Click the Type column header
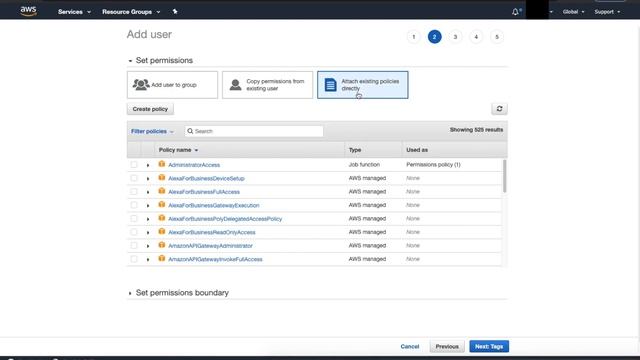The height and width of the screenshot is (360, 640). click(x=355, y=150)
